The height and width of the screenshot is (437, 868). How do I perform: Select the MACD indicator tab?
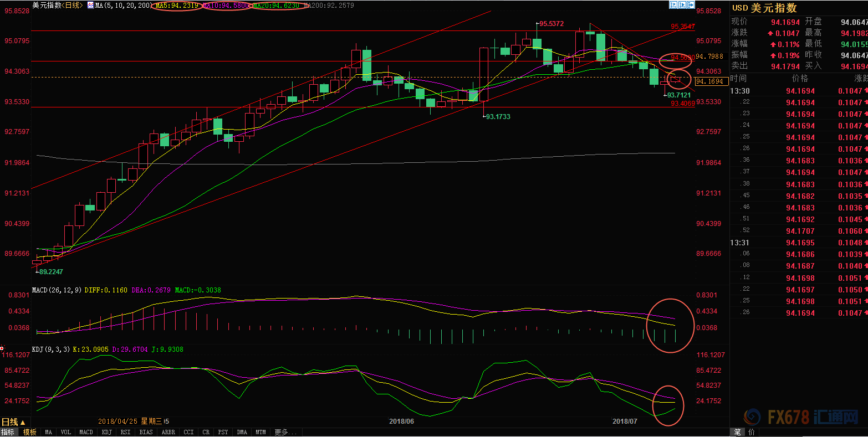86,432
